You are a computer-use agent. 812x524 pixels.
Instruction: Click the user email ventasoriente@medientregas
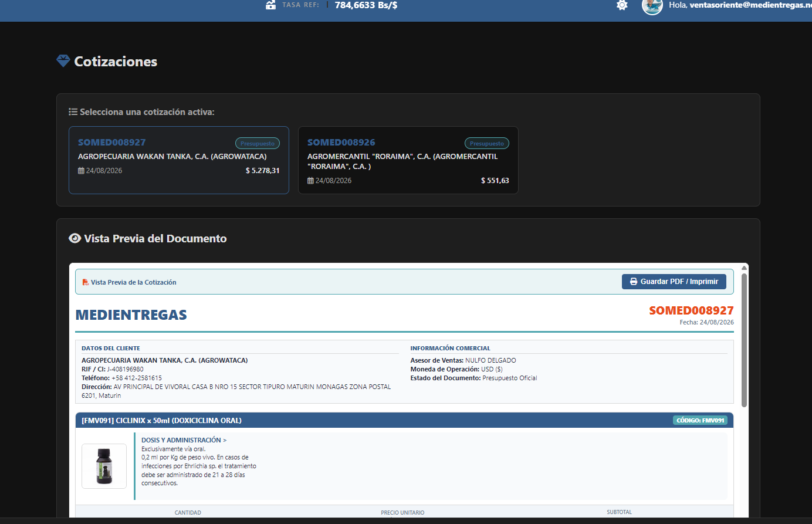click(751, 5)
